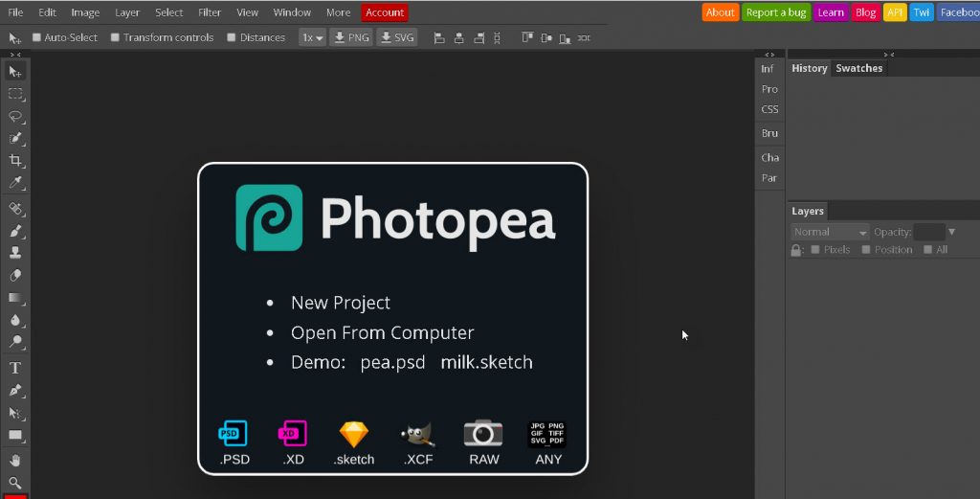Screen dimensions: 980x499
Task: Open the Window menu
Action: point(292,12)
